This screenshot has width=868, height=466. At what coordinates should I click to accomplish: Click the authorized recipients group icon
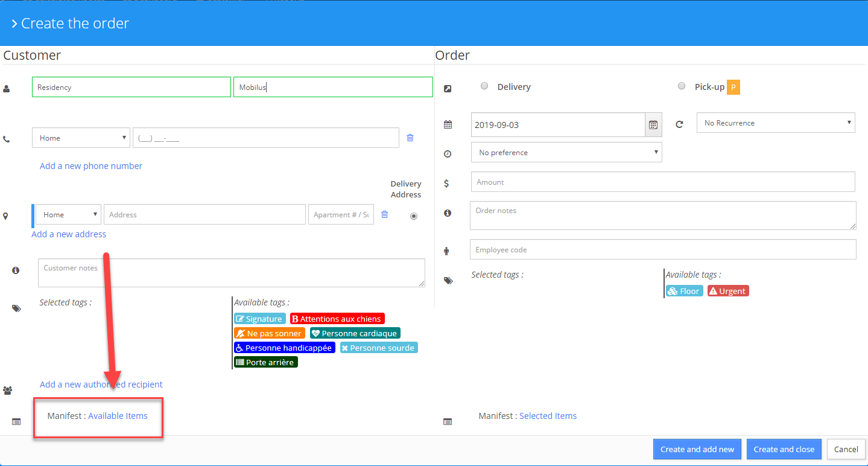click(x=8, y=391)
